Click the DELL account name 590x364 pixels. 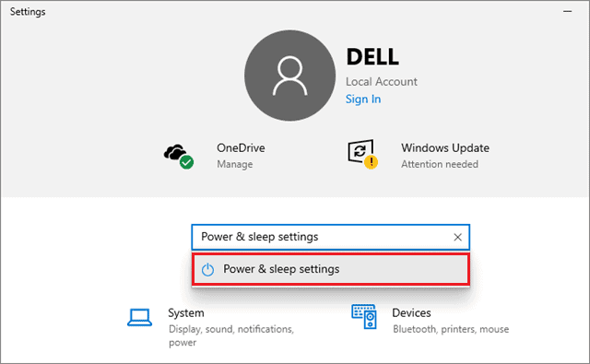point(372,57)
